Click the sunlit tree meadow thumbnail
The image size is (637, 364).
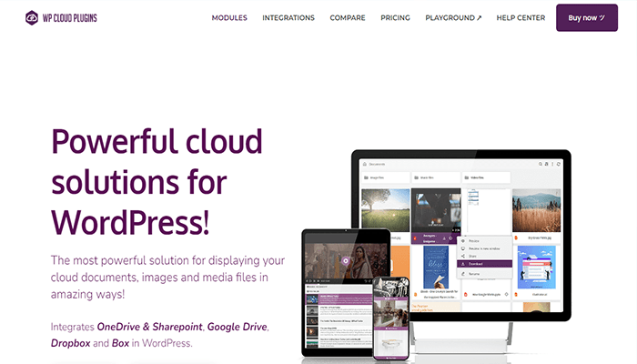tap(386, 210)
